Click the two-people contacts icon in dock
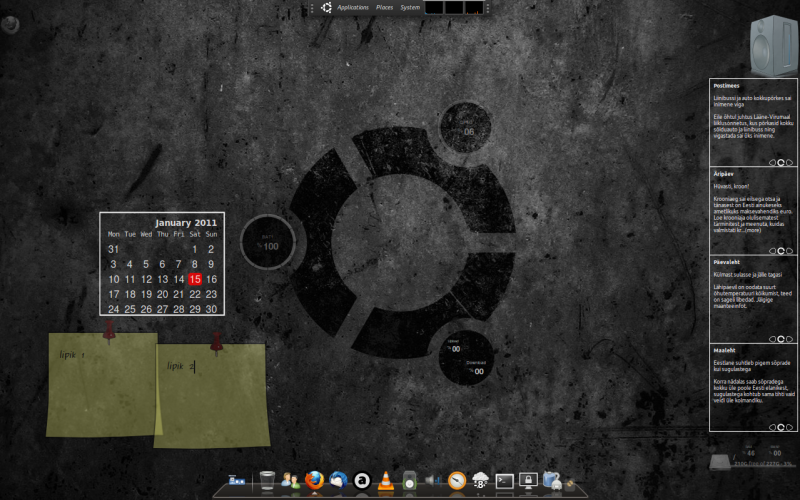The image size is (800, 500). [x=291, y=481]
